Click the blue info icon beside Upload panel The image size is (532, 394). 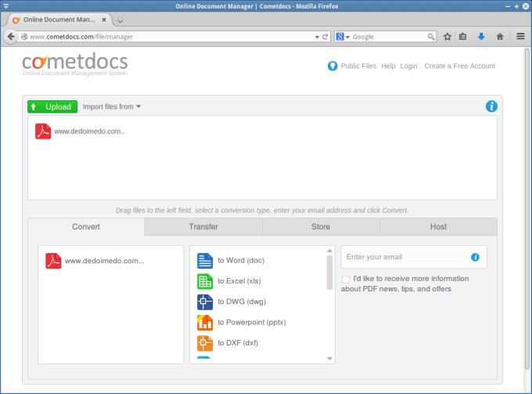491,107
